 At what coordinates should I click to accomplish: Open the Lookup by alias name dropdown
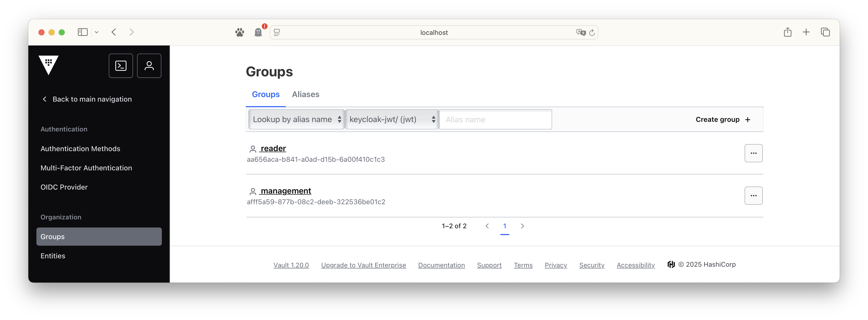tap(296, 119)
